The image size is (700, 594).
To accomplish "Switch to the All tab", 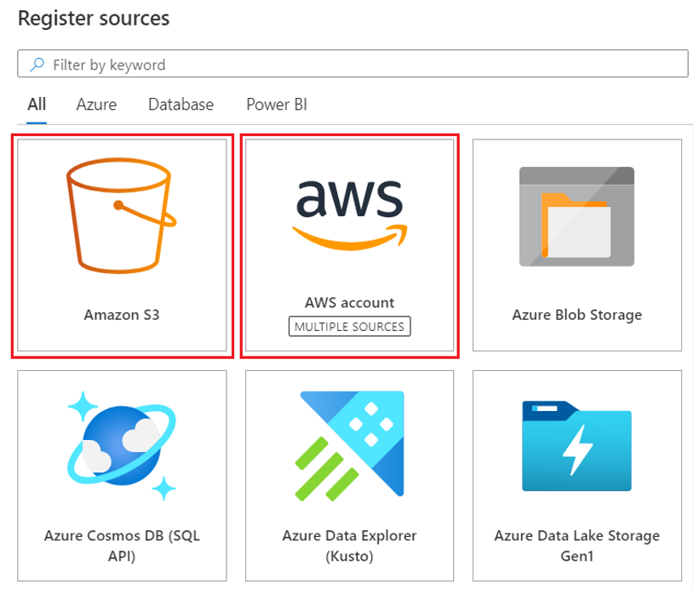I will (x=37, y=105).
